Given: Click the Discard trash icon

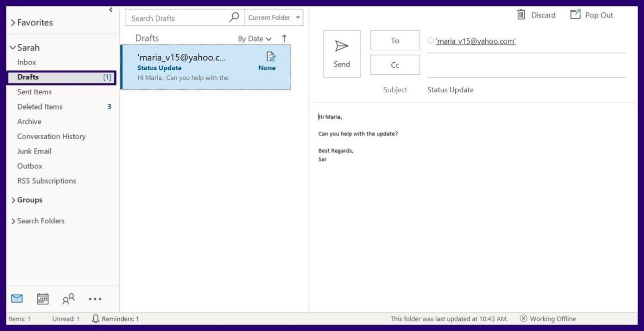Looking at the screenshot, I should 521,15.
